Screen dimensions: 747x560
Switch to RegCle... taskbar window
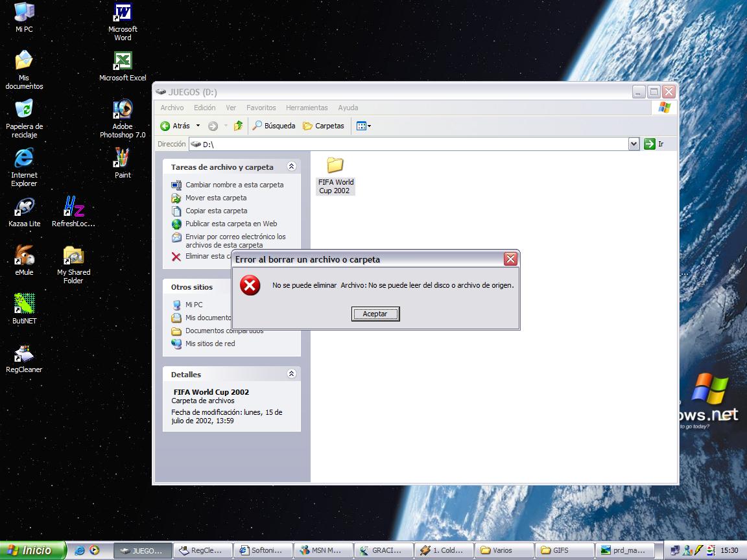(202, 550)
